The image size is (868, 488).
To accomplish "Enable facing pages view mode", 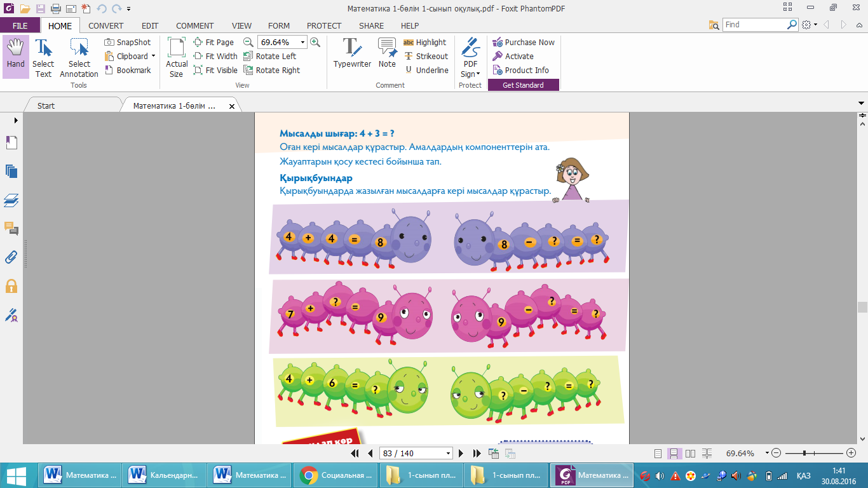I will click(x=689, y=454).
